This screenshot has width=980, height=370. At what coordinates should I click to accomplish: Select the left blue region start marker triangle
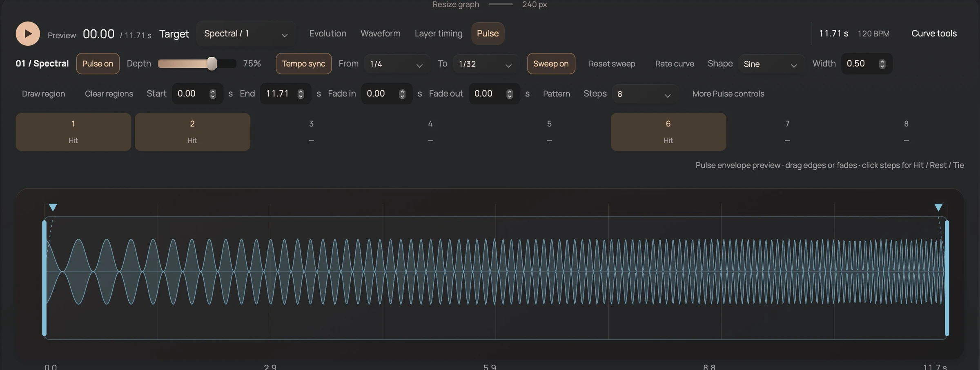53,207
